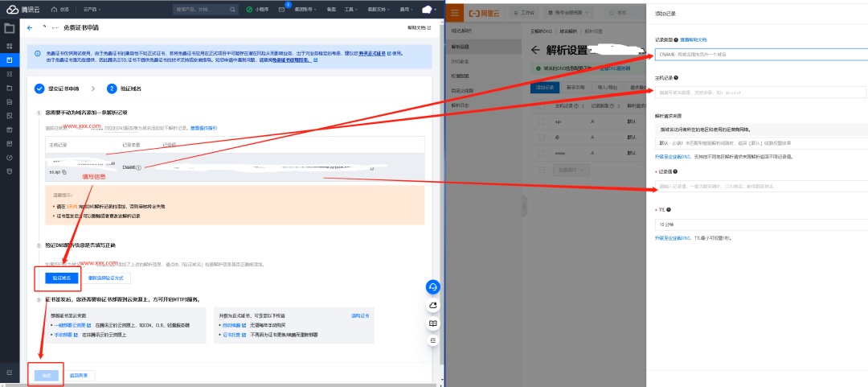Tick the checkbox beside 批量操作
Image resolution: width=868 pixels, height=387 pixels.
tap(543, 169)
